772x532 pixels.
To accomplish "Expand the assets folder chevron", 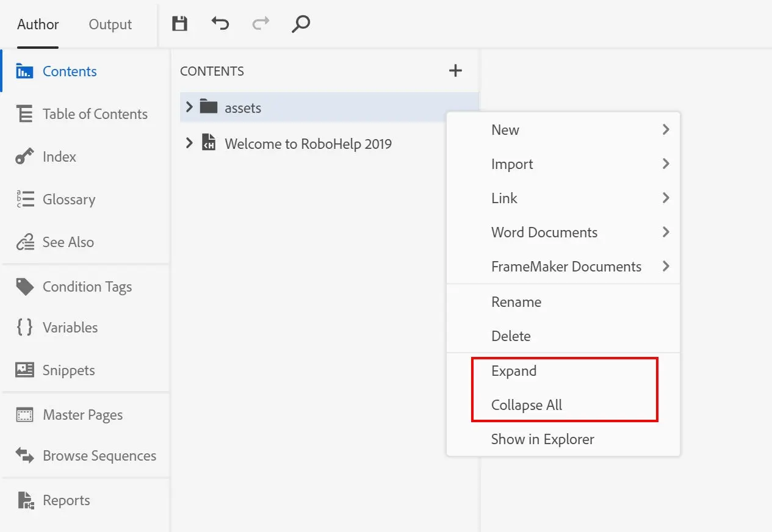I will [189, 107].
